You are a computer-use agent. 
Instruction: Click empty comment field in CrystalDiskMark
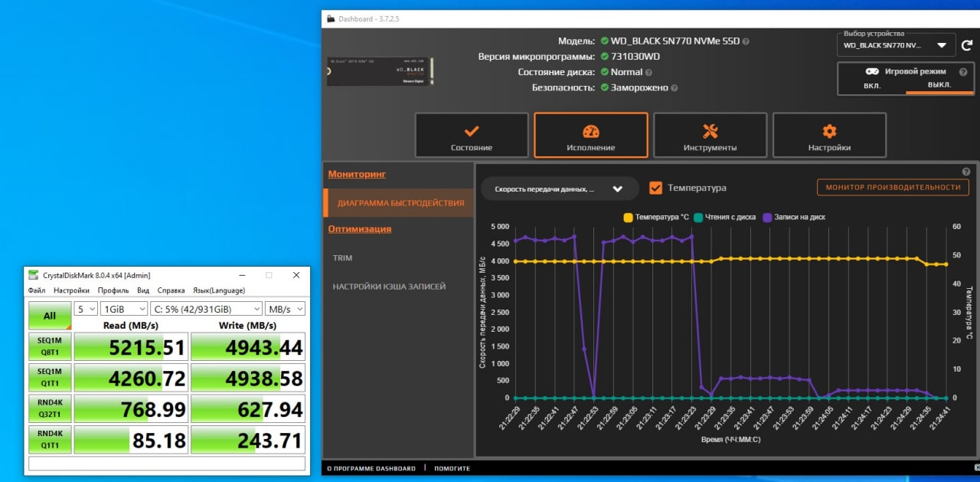(167, 463)
